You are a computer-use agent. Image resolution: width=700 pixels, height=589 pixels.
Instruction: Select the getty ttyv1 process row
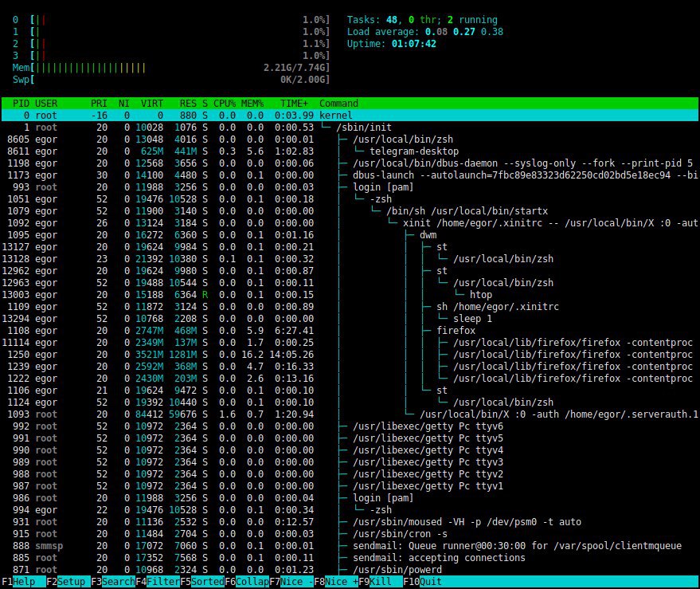[x=350, y=485]
